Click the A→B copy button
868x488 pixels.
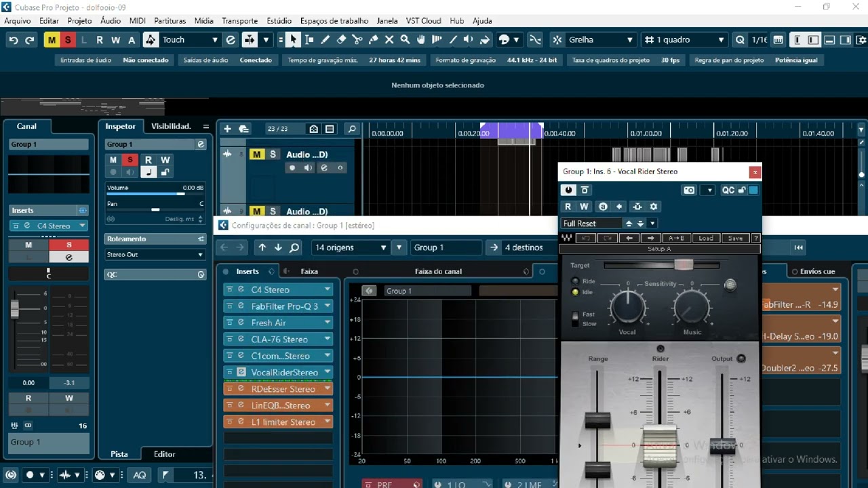[677, 238]
